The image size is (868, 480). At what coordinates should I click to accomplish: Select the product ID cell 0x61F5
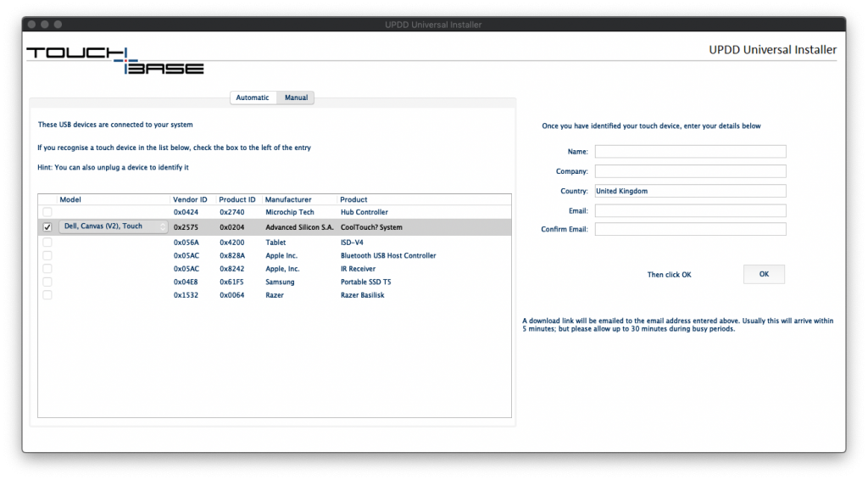[232, 282]
